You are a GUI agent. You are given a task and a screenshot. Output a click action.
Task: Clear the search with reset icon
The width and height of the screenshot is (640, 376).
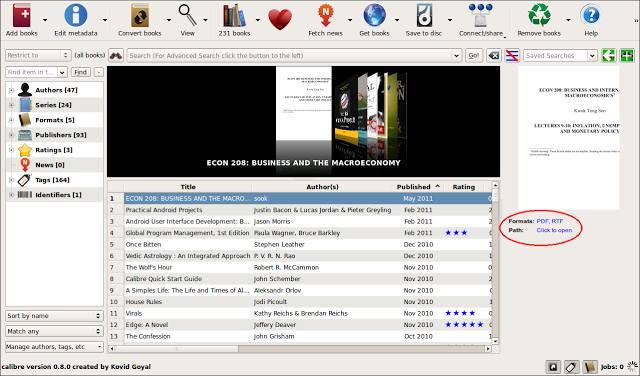493,56
